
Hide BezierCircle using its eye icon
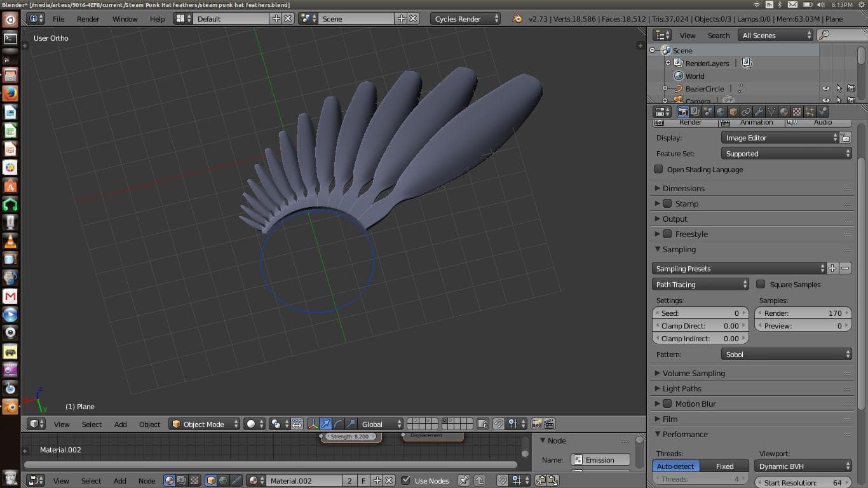tap(825, 89)
